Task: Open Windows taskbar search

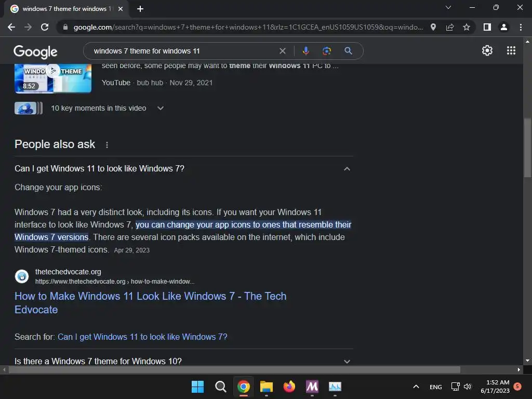Action: pos(220,387)
